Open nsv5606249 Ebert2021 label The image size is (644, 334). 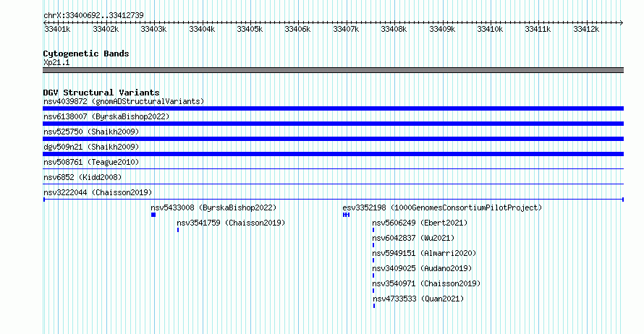coord(420,223)
